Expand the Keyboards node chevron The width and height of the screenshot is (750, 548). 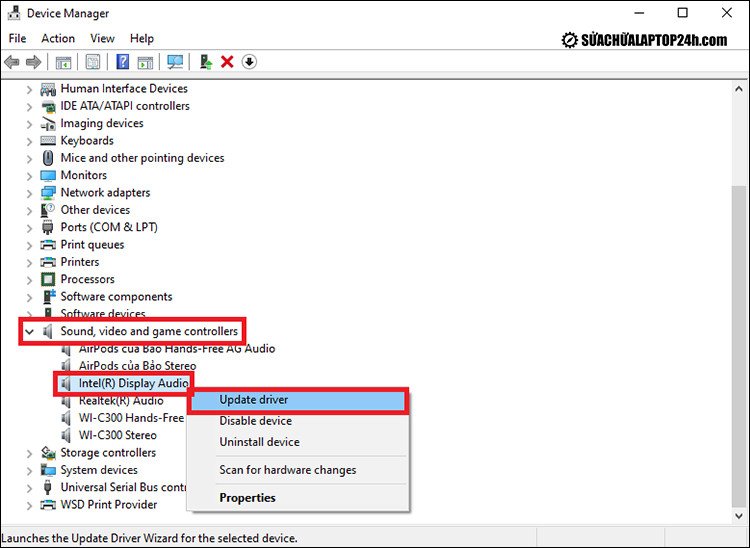tap(29, 141)
